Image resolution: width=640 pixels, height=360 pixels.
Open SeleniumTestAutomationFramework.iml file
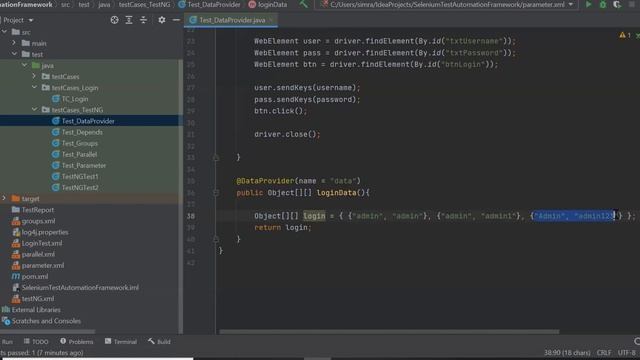point(80,288)
